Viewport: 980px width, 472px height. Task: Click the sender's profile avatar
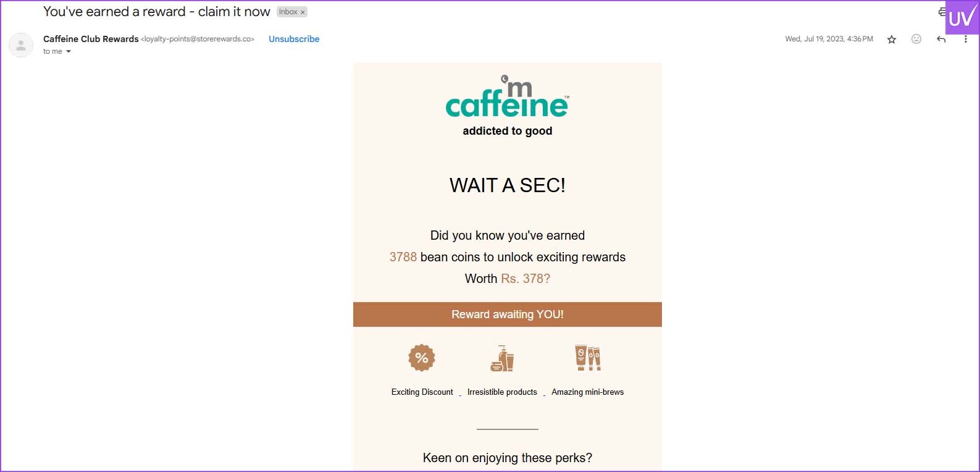click(21, 45)
